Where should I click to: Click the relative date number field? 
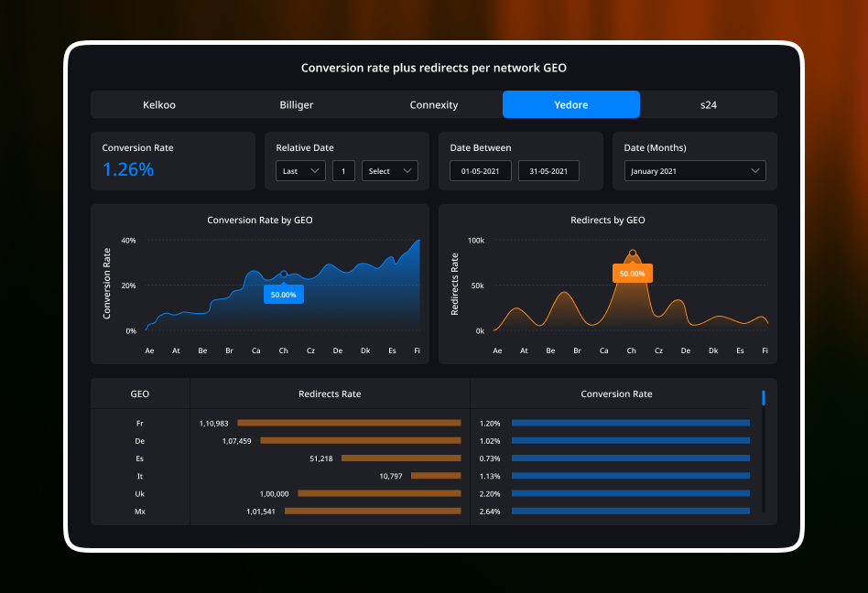click(x=343, y=171)
